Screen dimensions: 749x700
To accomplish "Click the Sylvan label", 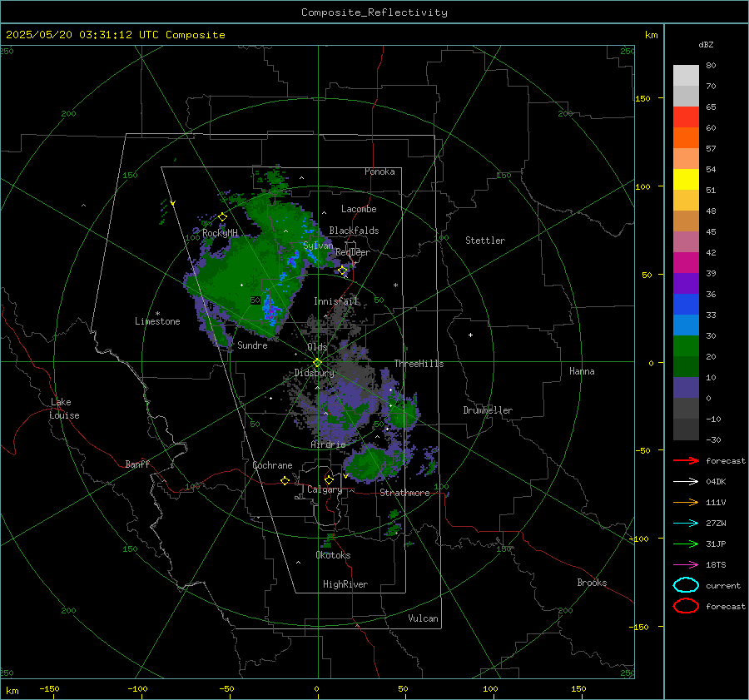I will point(318,245).
